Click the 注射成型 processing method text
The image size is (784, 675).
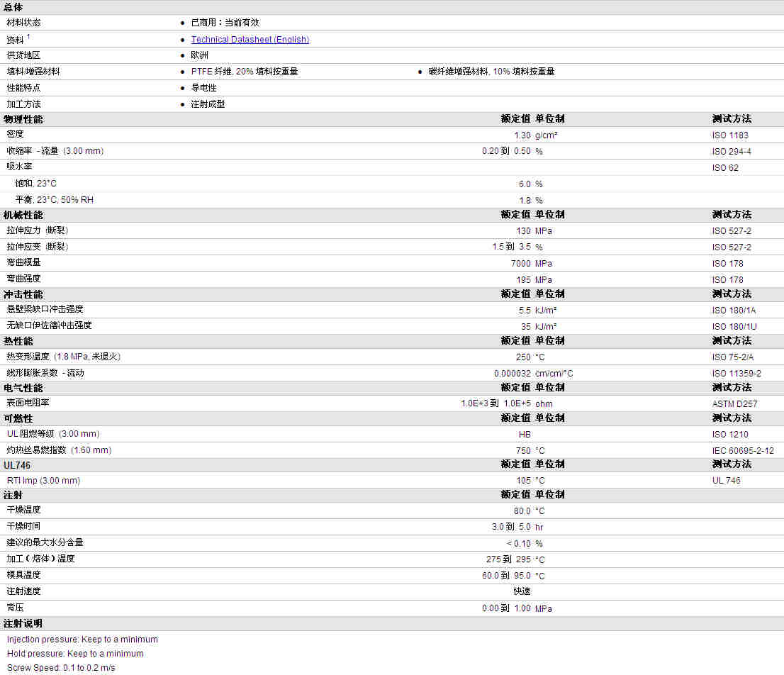208,104
